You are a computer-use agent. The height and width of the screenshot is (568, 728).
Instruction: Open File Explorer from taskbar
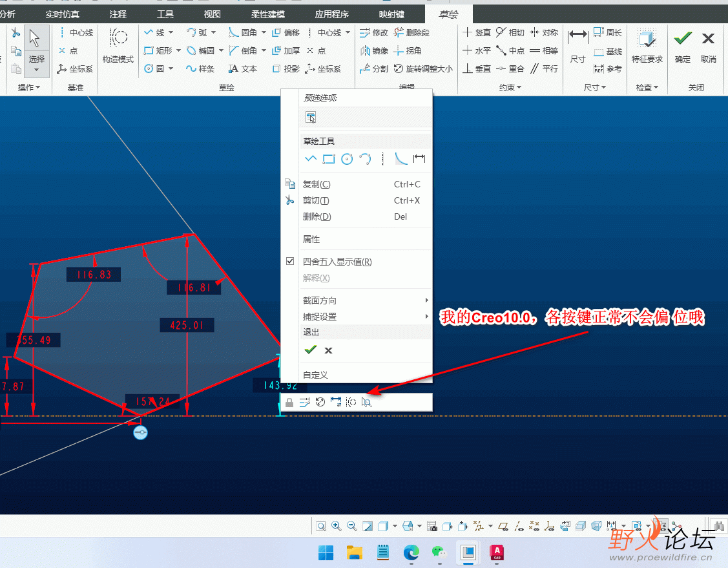(354, 552)
